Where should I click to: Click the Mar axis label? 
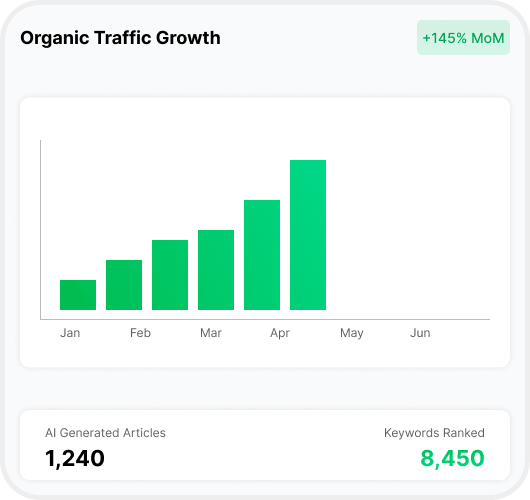click(211, 333)
